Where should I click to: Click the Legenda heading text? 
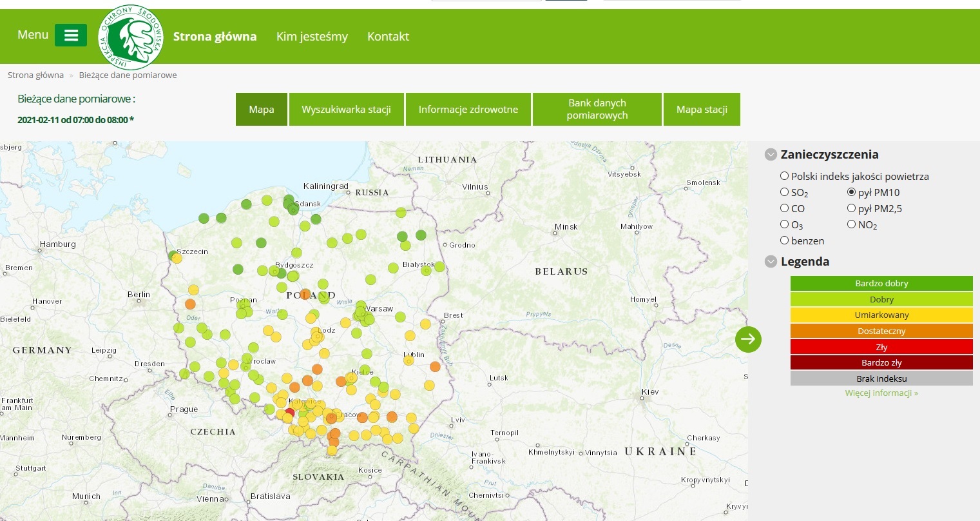coord(805,262)
